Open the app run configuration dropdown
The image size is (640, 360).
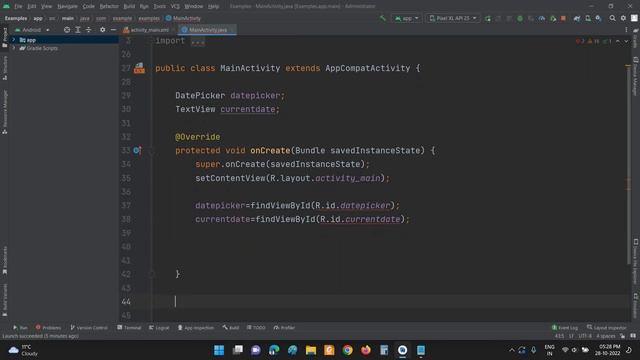407,18
